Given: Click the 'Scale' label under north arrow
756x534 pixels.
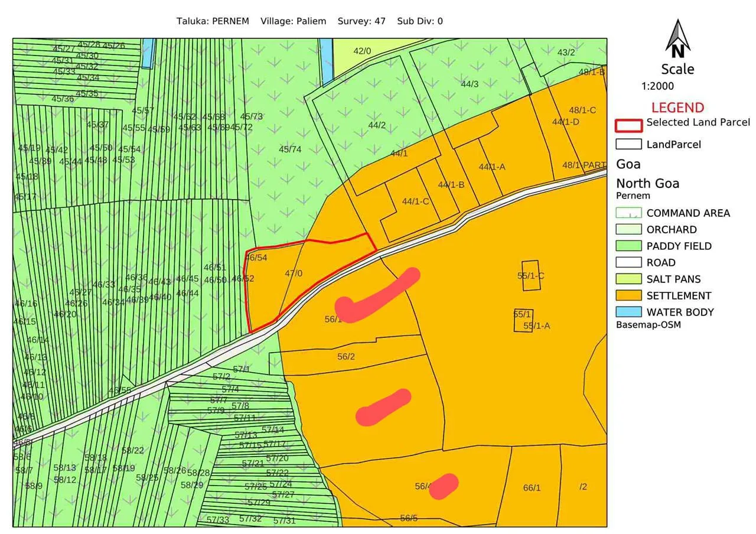Looking at the screenshot, I should point(677,69).
